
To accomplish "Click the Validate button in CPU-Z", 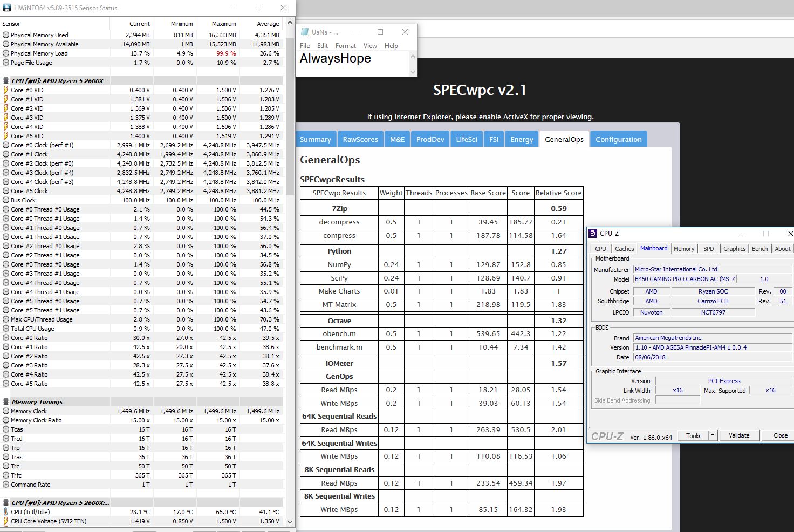I will click(739, 435).
